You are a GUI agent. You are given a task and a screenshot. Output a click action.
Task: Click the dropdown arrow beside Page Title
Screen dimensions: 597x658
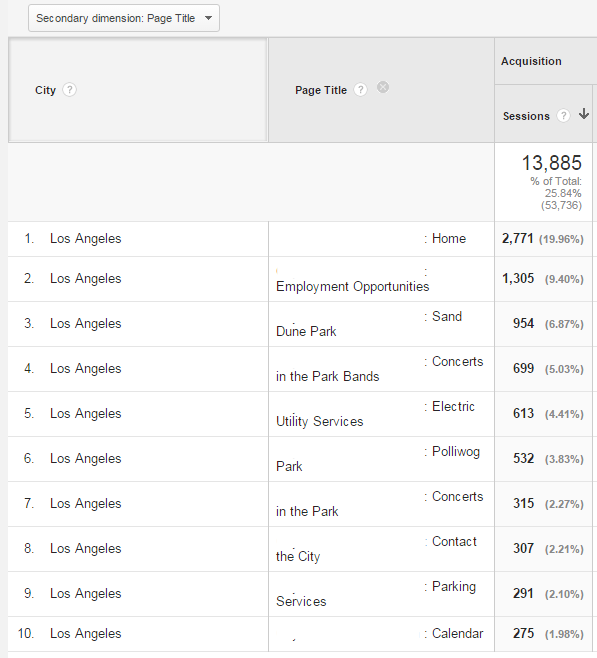(208, 18)
